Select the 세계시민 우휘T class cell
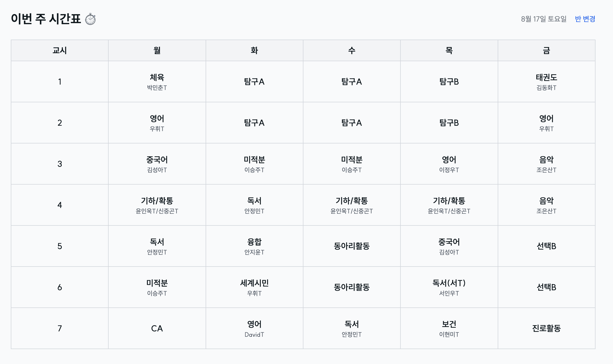Viewport: 613px width, 364px height. coord(254,287)
